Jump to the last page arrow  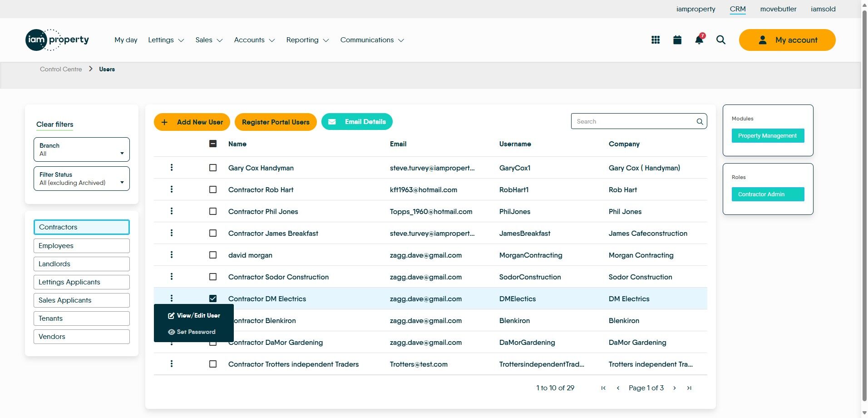click(x=689, y=388)
